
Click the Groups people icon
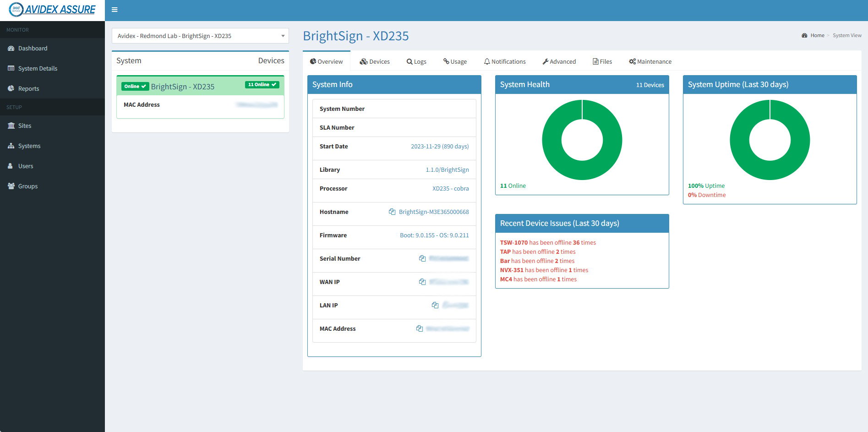tap(11, 186)
